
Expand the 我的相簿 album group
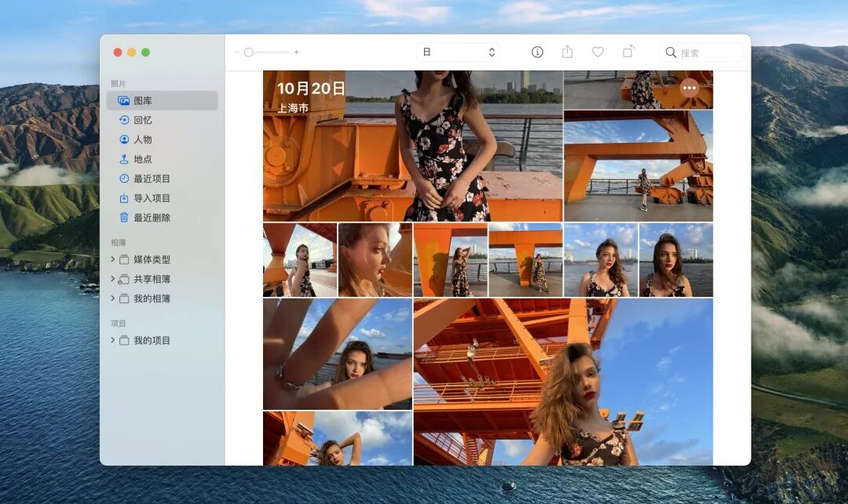112,298
